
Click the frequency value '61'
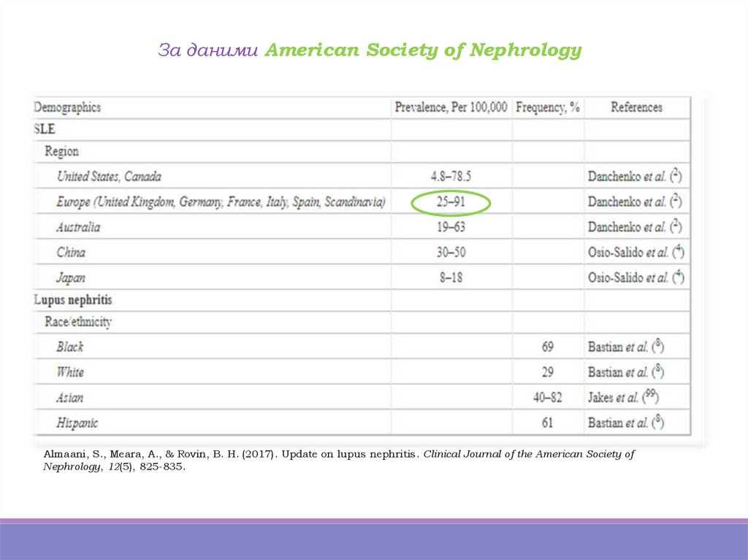point(548,423)
